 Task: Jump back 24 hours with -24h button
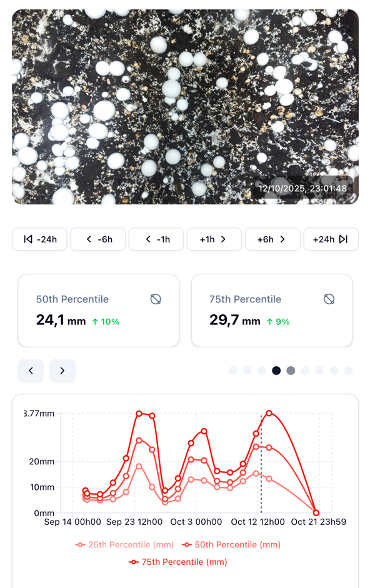[x=39, y=239]
